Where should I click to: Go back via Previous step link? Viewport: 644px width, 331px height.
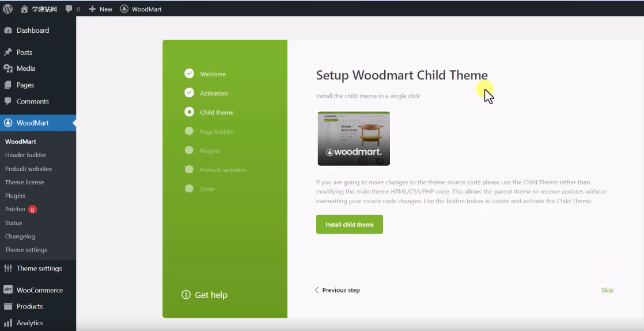click(x=337, y=290)
